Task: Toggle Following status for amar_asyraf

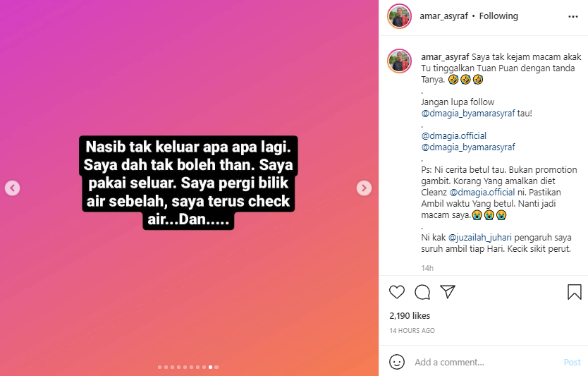Action: [498, 16]
